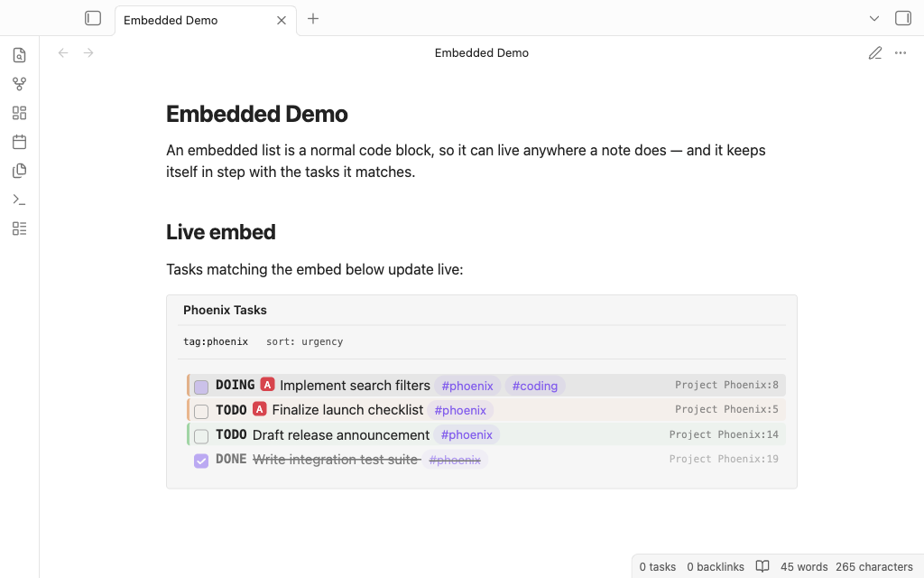Click DOING status on search filters task
Viewport: 924px width, 578px height.
click(236, 385)
